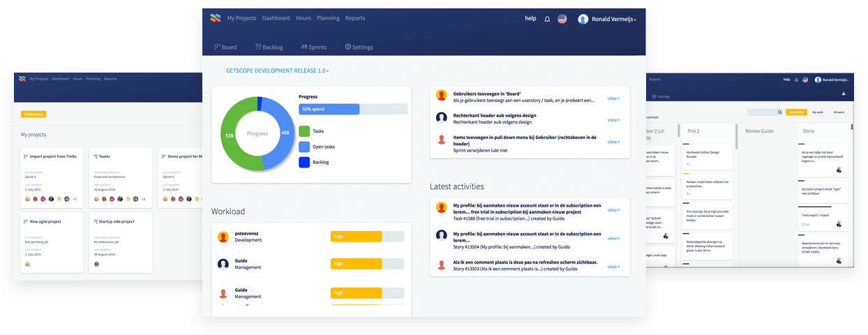
Task: Open 'Import project from Trello' card in left window
Action: tap(52, 177)
